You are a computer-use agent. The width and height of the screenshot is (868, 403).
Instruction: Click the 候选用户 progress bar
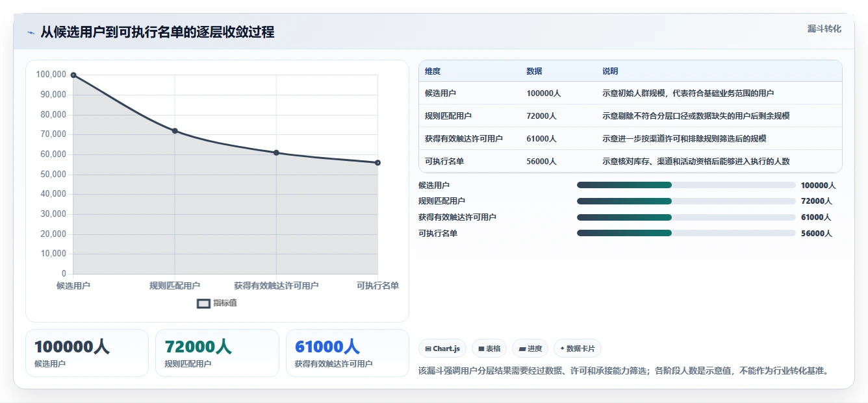click(686, 185)
